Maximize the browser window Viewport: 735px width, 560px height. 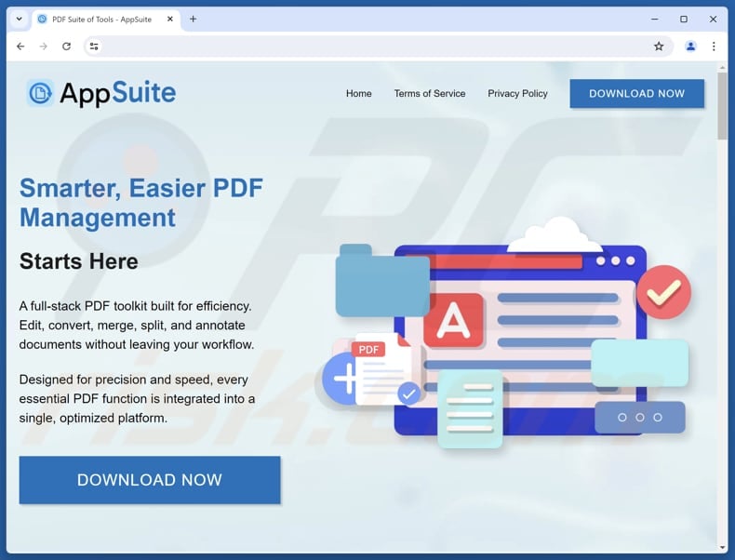[684, 20]
